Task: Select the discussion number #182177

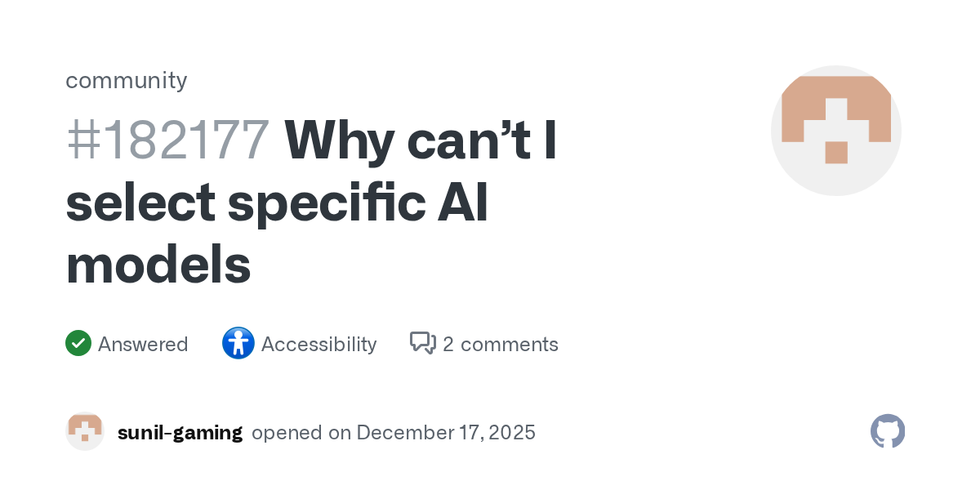Action: [167, 140]
